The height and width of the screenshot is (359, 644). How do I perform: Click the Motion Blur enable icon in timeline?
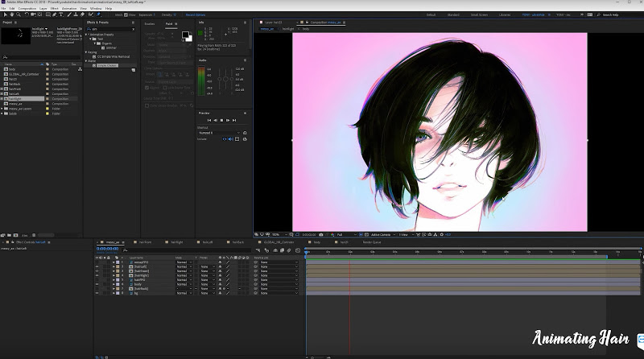(x=289, y=250)
